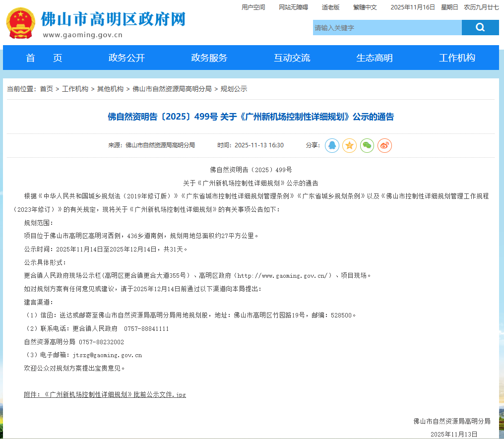Switch language to 繁體中文
The image size is (504, 439).
pos(365,7)
